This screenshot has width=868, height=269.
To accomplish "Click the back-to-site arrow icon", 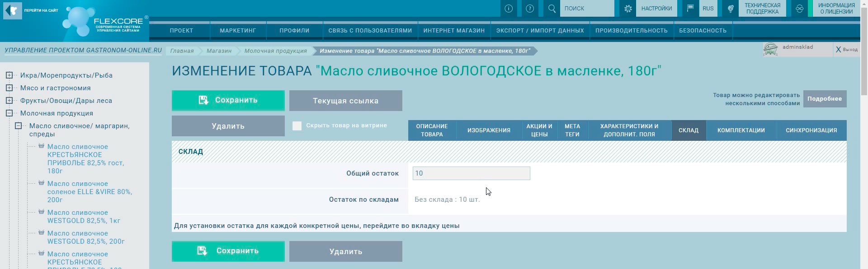I will pyautogui.click(x=12, y=10).
